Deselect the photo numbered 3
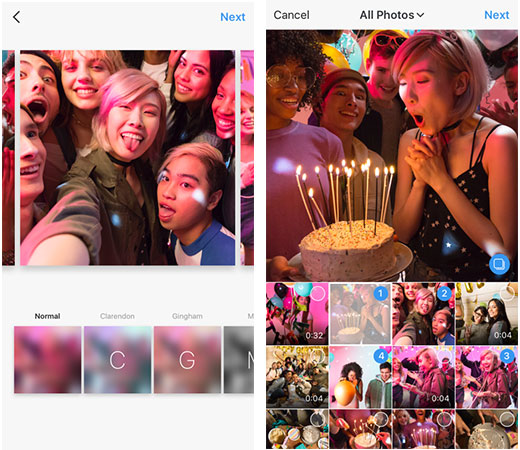Image resolution: width=520 pixels, height=450 pixels. tap(507, 356)
